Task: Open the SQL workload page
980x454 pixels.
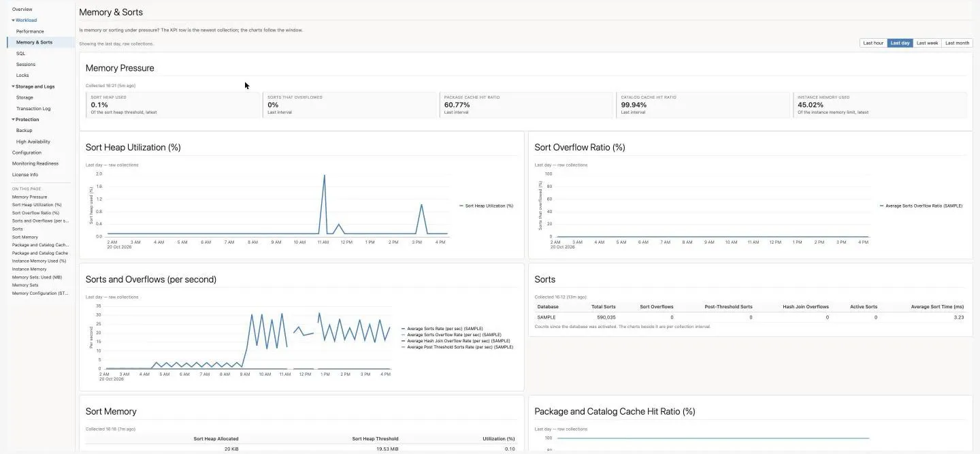Action: [x=20, y=53]
